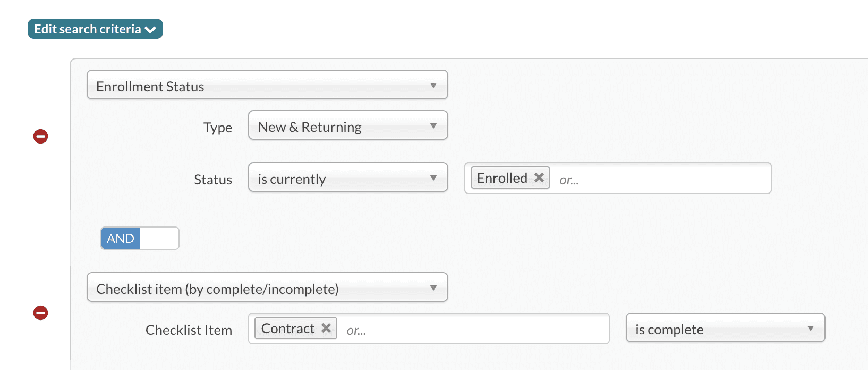This screenshot has width=868, height=370.
Task: Expand the 'is currently' status dropdown
Action: pyautogui.click(x=347, y=178)
